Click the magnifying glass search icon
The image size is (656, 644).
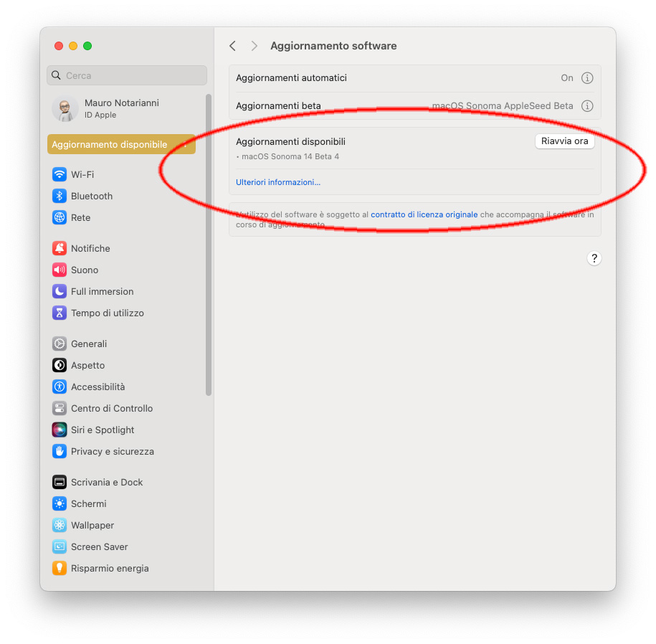click(x=56, y=75)
